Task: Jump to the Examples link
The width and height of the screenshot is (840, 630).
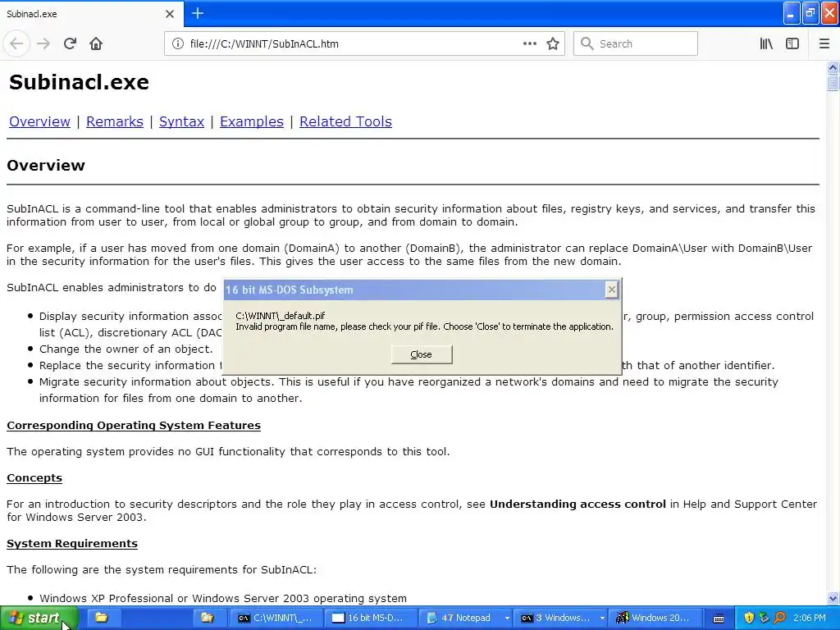Action: pos(252,121)
